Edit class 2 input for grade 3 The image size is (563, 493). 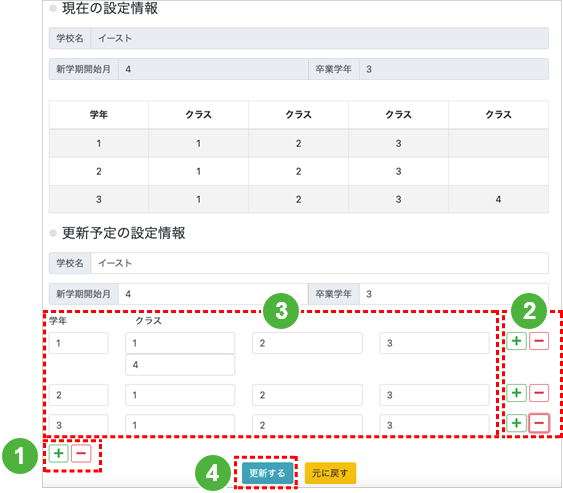[307, 425]
